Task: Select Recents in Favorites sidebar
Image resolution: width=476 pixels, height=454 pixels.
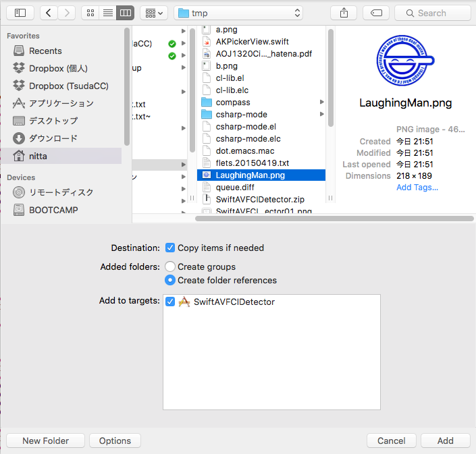Action: [45, 51]
